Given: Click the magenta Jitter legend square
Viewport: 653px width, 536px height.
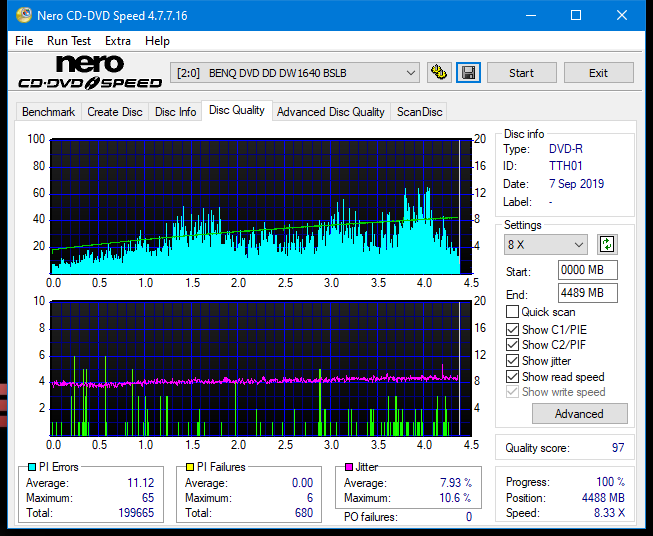Looking at the screenshot, I should (349, 467).
